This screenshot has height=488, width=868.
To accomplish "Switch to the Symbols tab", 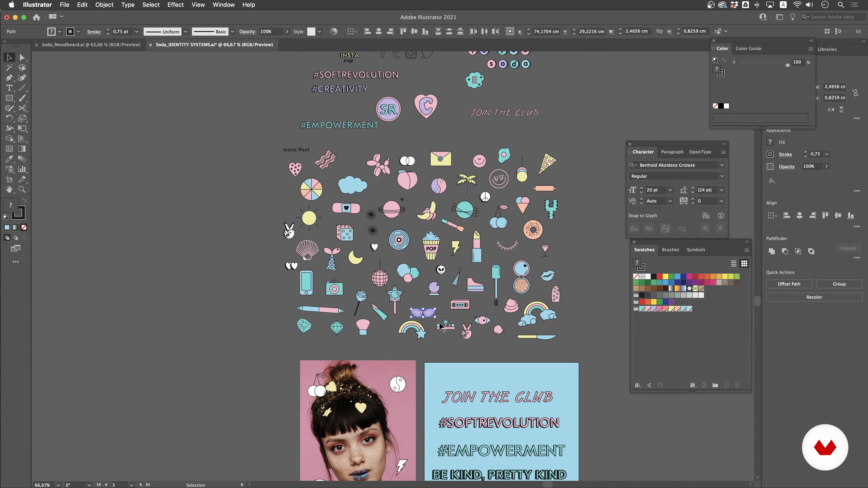I will coord(696,250).
